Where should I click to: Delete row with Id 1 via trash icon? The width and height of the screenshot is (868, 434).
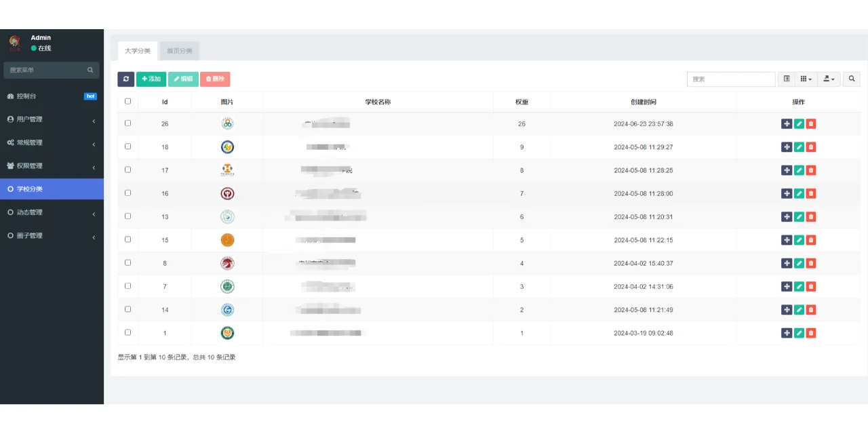tap(811, 333)
